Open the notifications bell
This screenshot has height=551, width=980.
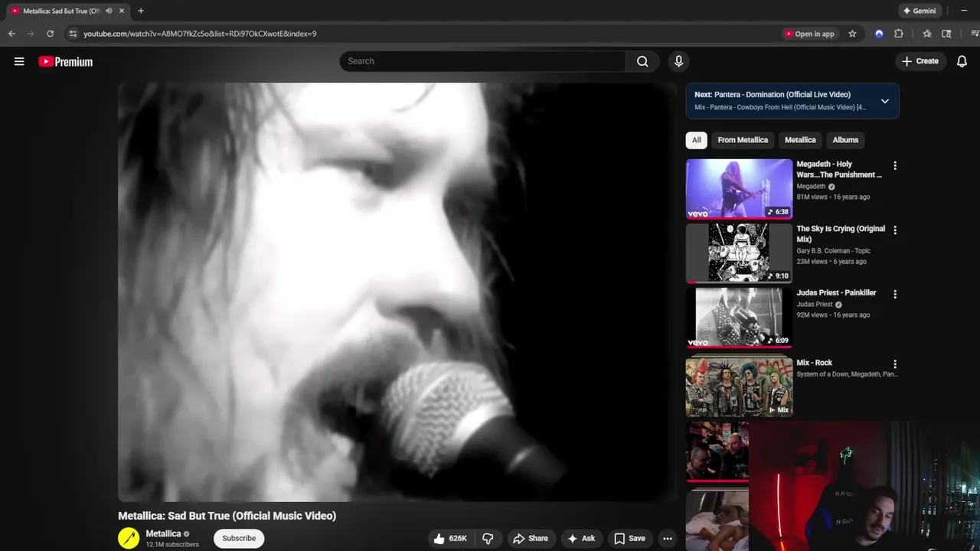962,61
